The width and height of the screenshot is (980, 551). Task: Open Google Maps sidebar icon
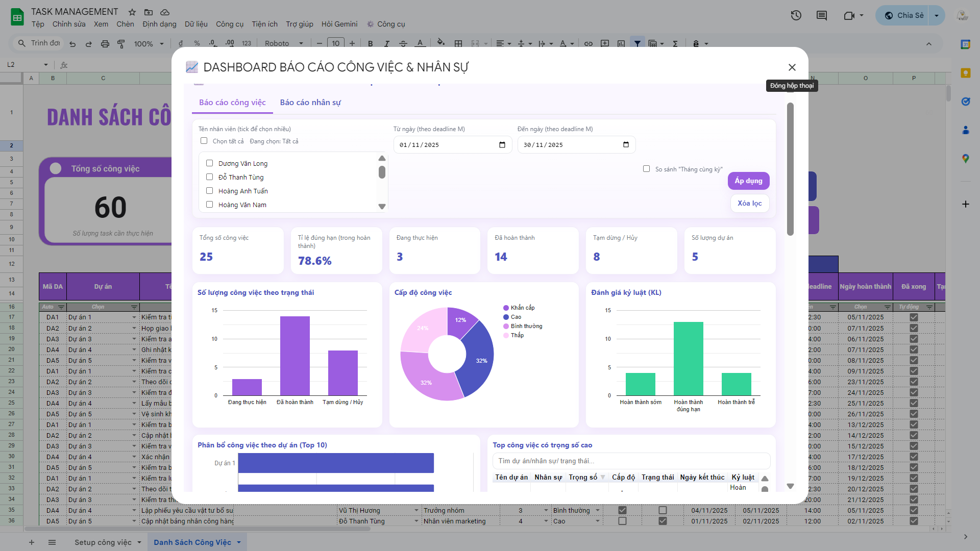point(965,159)
